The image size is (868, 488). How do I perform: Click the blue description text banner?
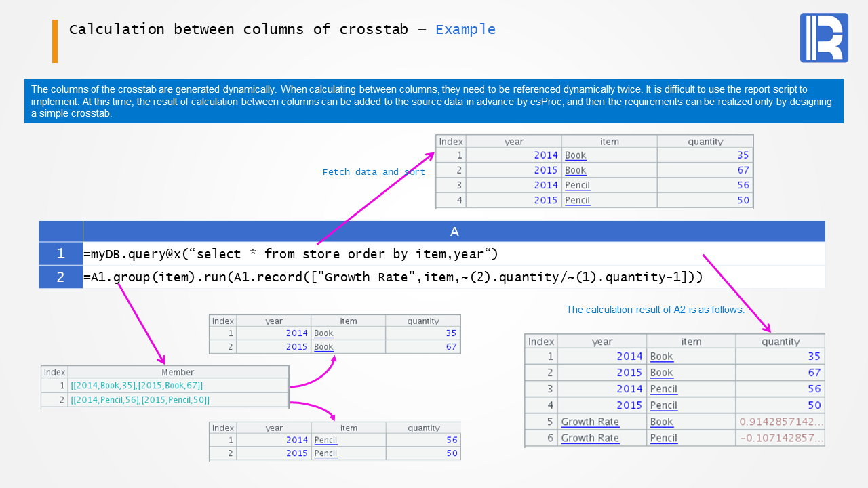point(433,101)
